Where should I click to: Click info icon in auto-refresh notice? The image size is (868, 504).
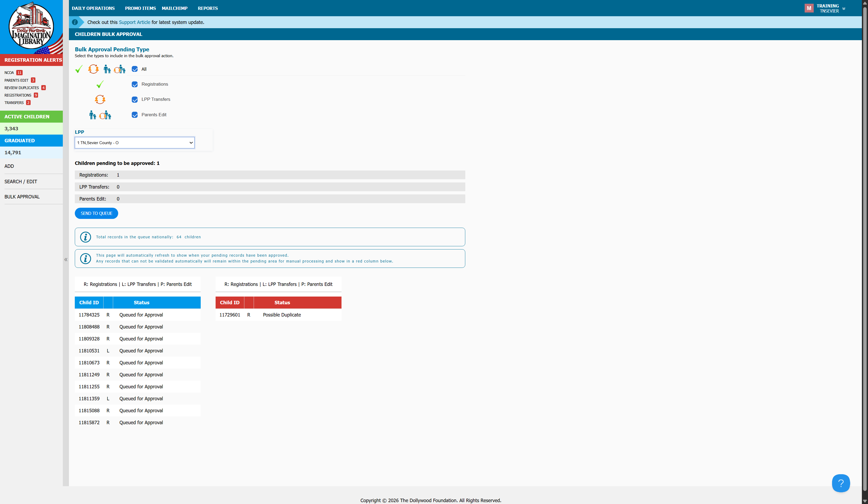85,258
